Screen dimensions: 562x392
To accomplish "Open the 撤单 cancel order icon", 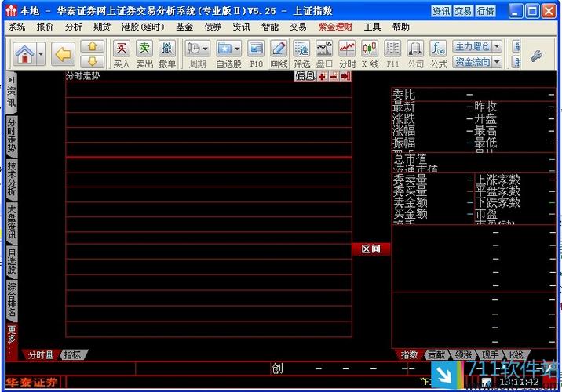I will coord(167,49).
